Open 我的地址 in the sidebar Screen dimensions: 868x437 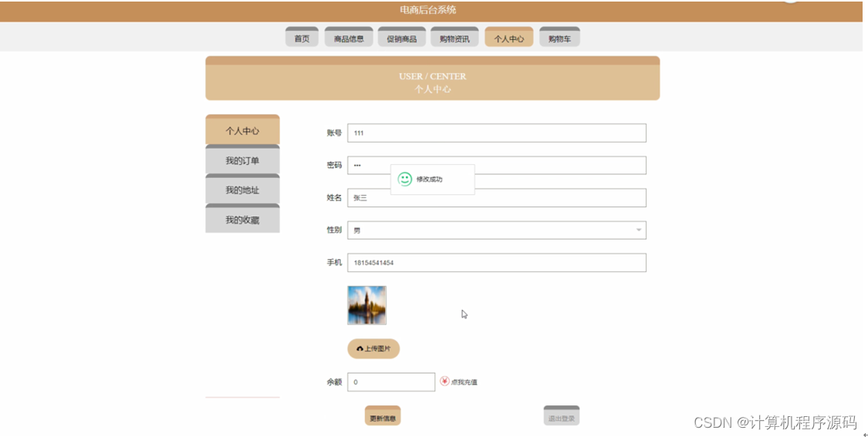[x=242, y=189]
